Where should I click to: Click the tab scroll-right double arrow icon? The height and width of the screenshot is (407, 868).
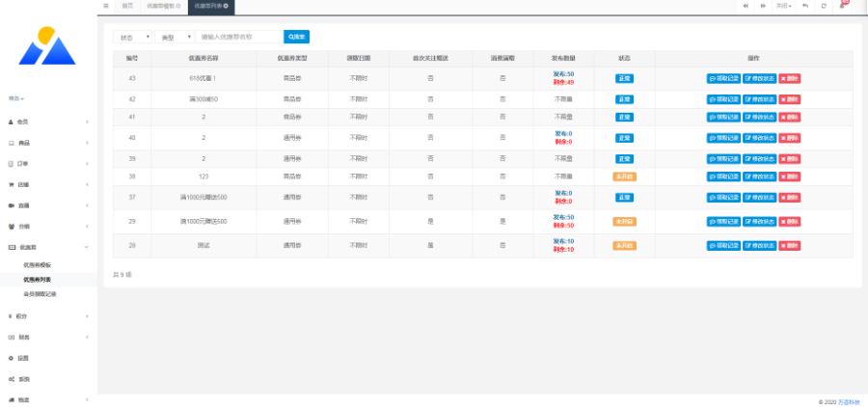coord(763,6)
